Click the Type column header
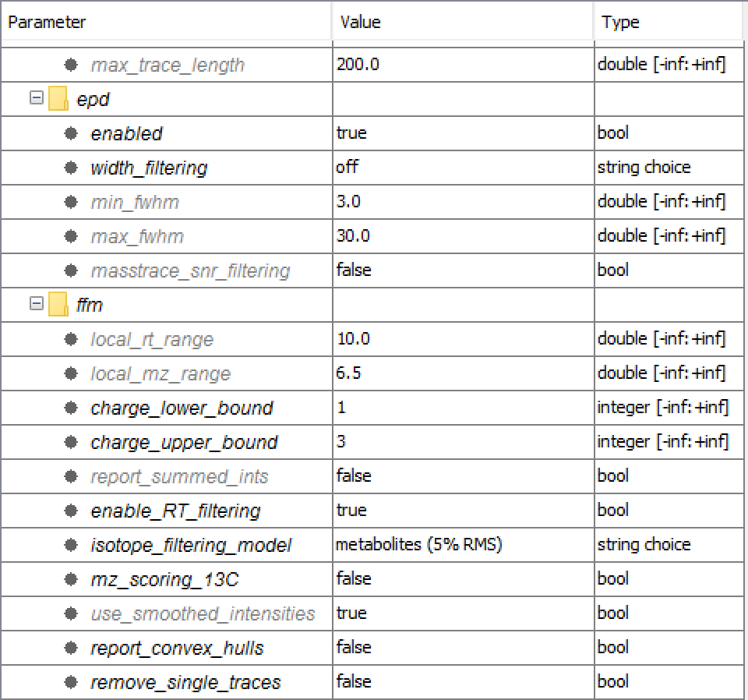 pyautogui.click(x=619, y=22)
